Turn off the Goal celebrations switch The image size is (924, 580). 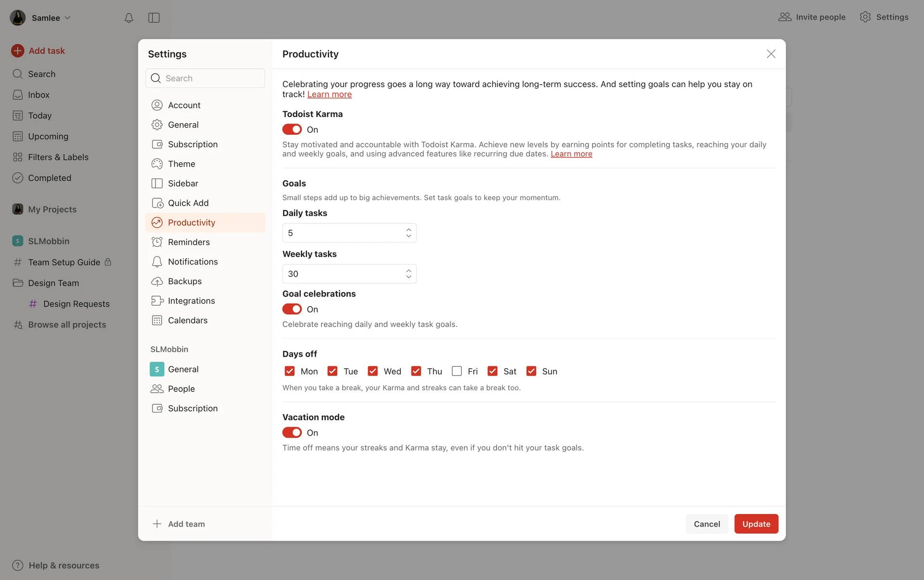click(292, 309)
